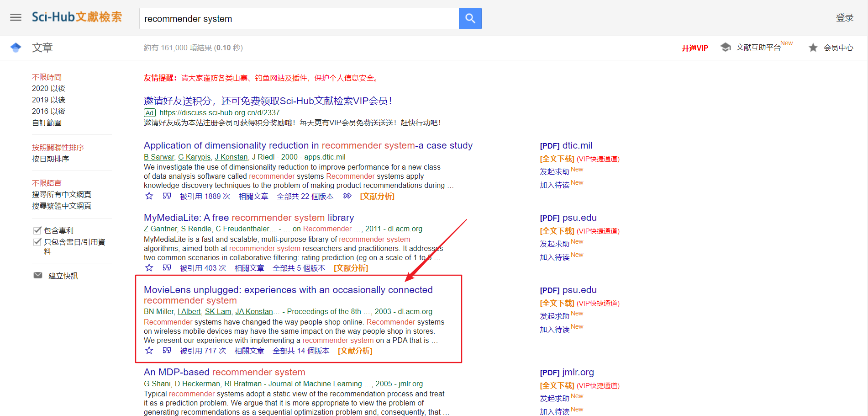Expand 全部共 22 個版本 for first result
This screenshot has height=416, width=868.
(305, 196)
